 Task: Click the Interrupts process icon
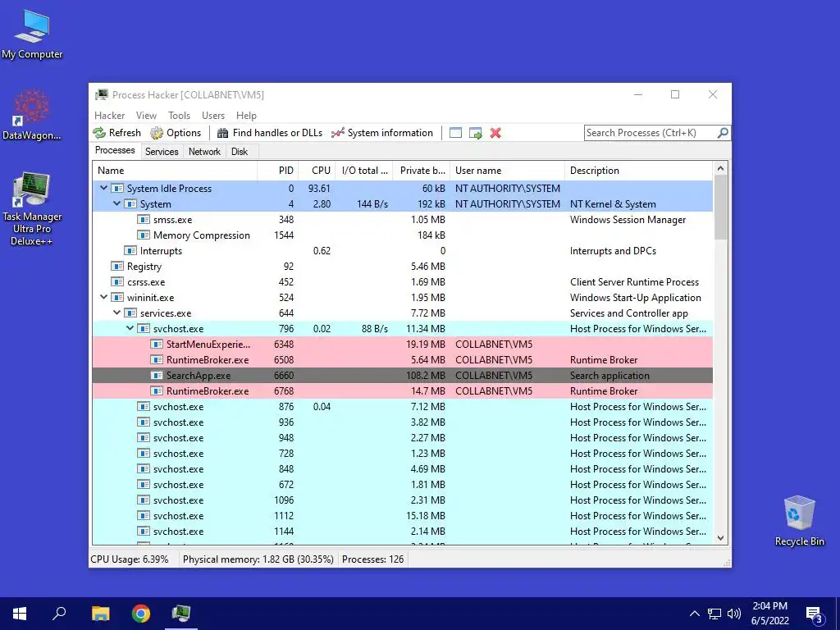tap(130, 251)
